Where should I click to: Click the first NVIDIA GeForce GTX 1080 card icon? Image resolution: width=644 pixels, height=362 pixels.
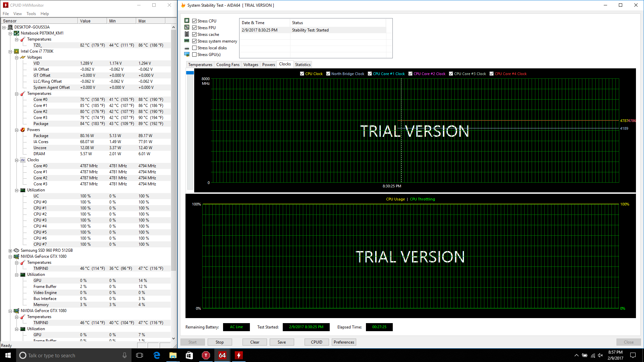(16, 256)
